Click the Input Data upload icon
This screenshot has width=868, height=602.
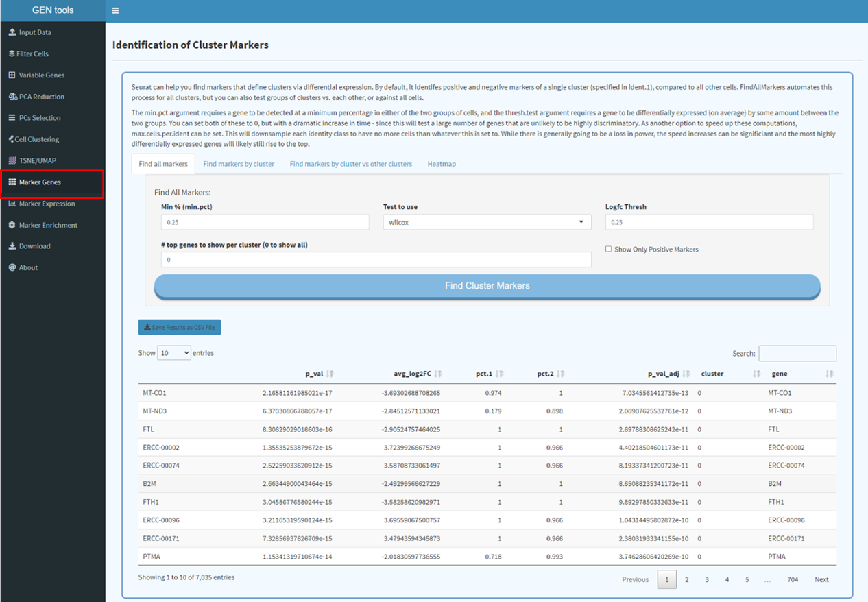12,32
